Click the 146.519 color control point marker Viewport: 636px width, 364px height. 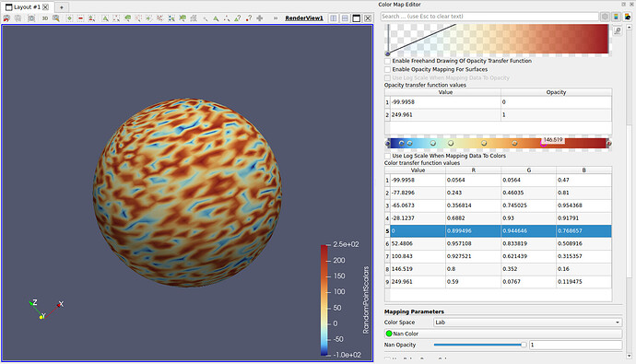(544, 143)
